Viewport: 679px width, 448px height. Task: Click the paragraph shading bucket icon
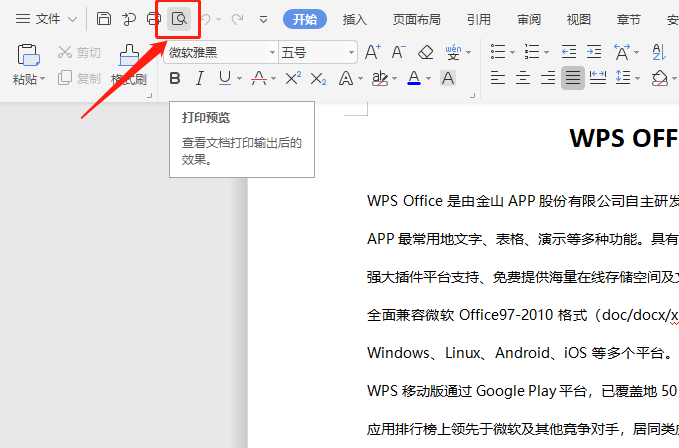660,78
